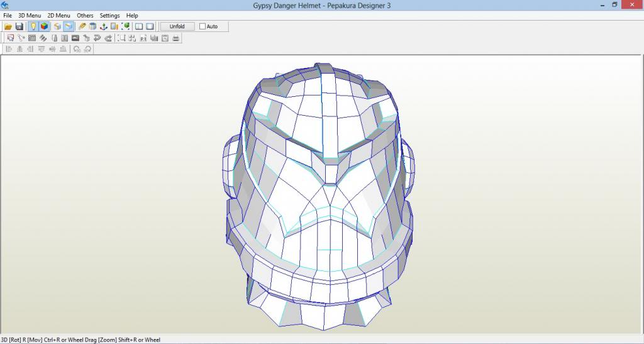Click the align right icon
The width and height of the screenshot is (644, 344).
(x=30, y=49)
